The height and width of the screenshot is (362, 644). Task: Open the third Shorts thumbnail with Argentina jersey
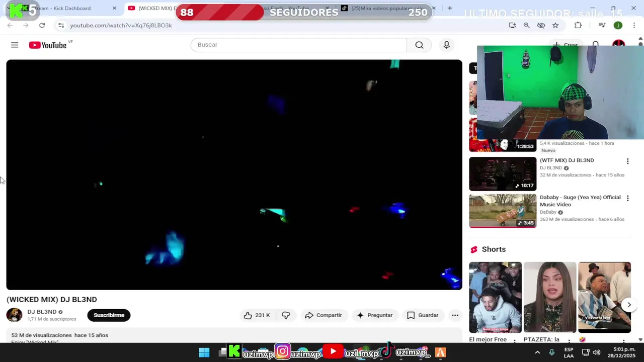coord(604,297)
